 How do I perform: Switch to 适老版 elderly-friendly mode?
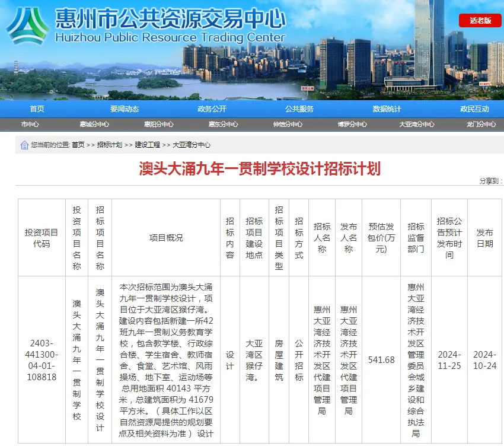(x=480, y=20)
